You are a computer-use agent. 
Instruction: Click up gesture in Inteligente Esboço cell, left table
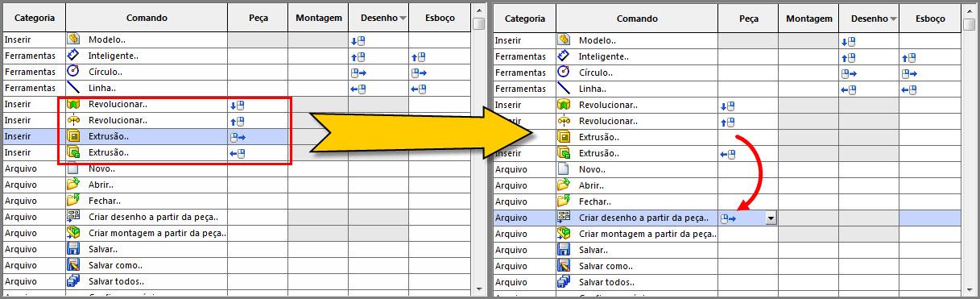(x=419, y=57)
